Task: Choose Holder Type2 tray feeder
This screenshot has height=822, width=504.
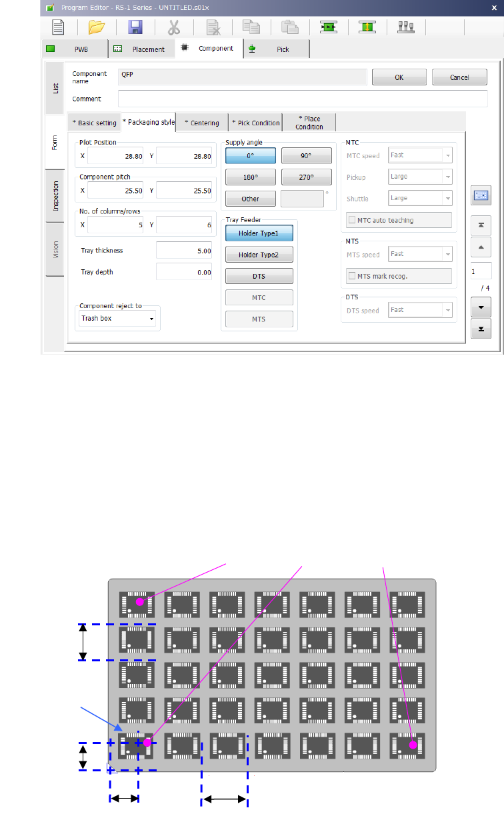Action: click(259, 255)
